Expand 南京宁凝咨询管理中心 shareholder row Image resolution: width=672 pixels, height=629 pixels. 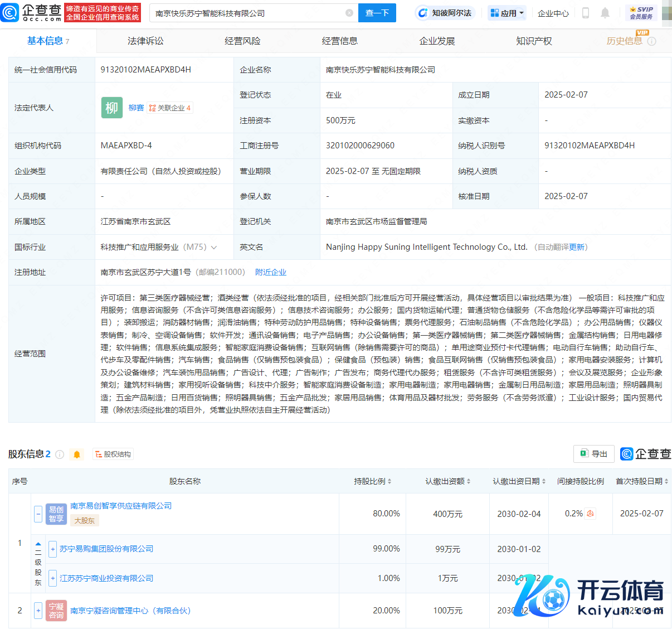[38, 611]
